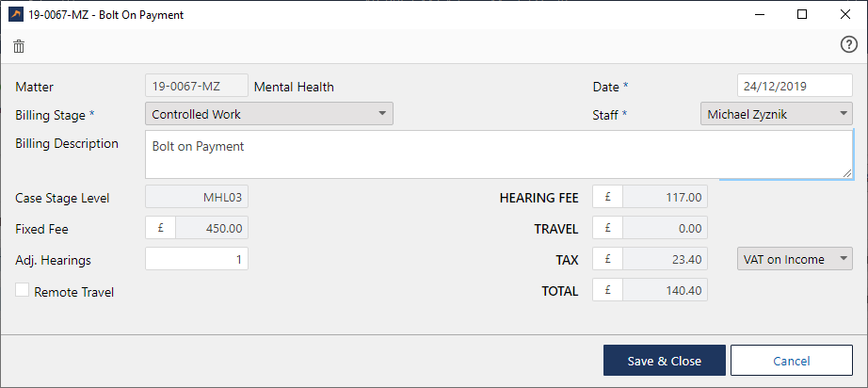Screen dimensions: 868x388
Task: Click the Date input field
Action: coord(795,86)
